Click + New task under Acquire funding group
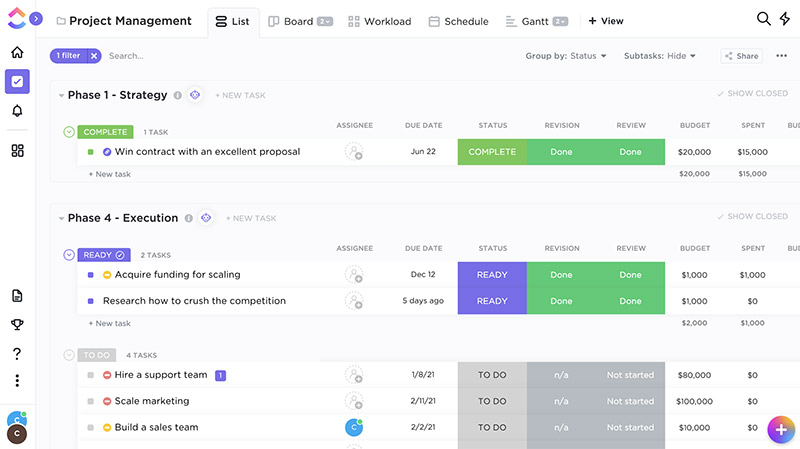Image resolution: width=800 pixels, height=449 pixels. click(x=110, y=323)
